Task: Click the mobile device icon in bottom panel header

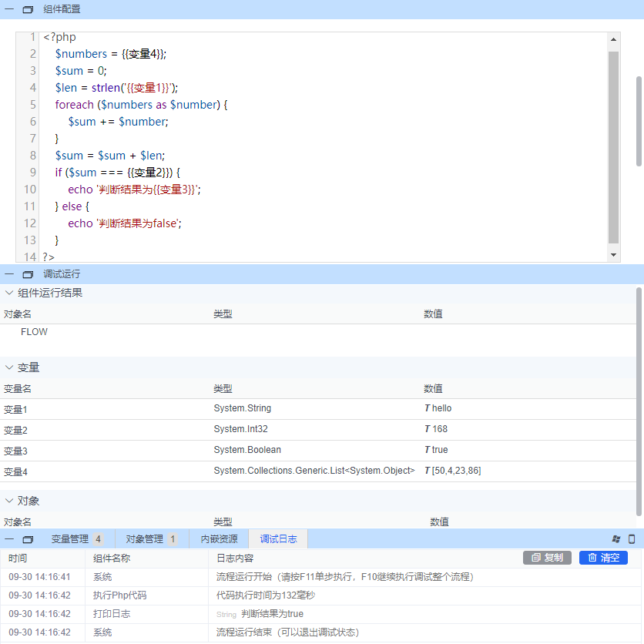Action: (x=632, y=539)
